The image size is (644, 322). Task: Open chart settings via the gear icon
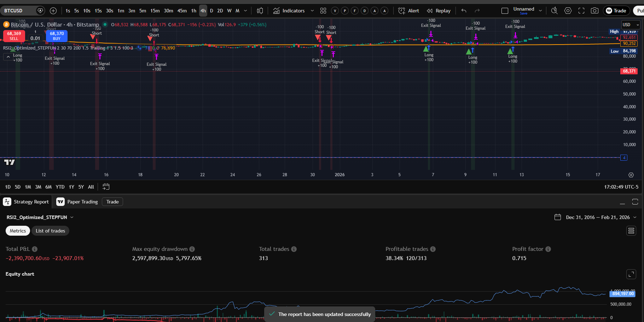pyautogui.click(x=568, y=11)
